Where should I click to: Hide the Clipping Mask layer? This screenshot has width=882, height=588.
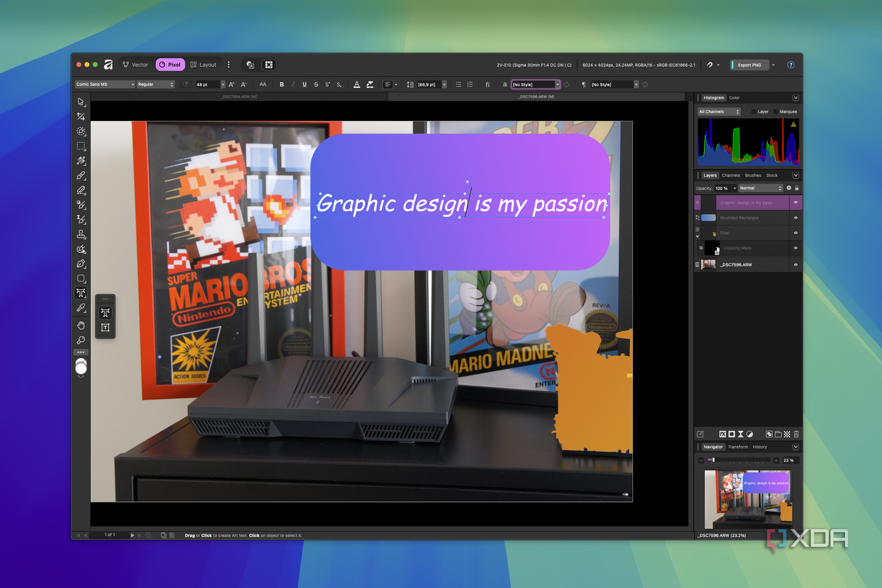795,247
